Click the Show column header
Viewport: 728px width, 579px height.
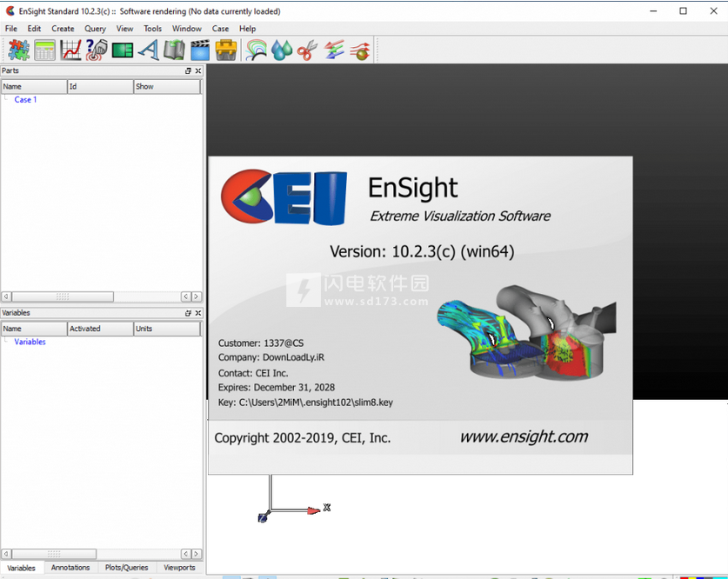167,87
